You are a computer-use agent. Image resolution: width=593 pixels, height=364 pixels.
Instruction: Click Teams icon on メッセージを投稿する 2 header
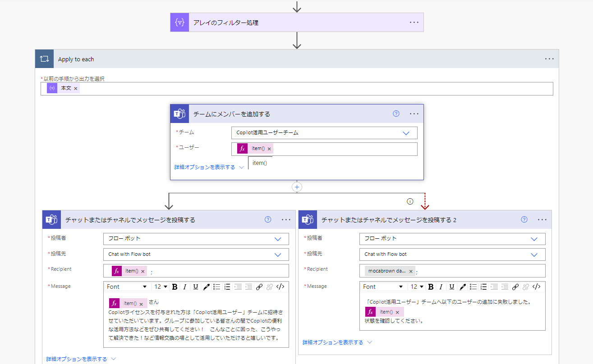click(x=308, y=220)
